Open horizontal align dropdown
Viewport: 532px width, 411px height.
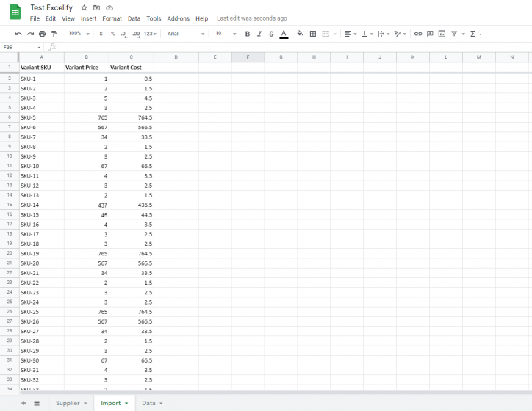(351, 34)
